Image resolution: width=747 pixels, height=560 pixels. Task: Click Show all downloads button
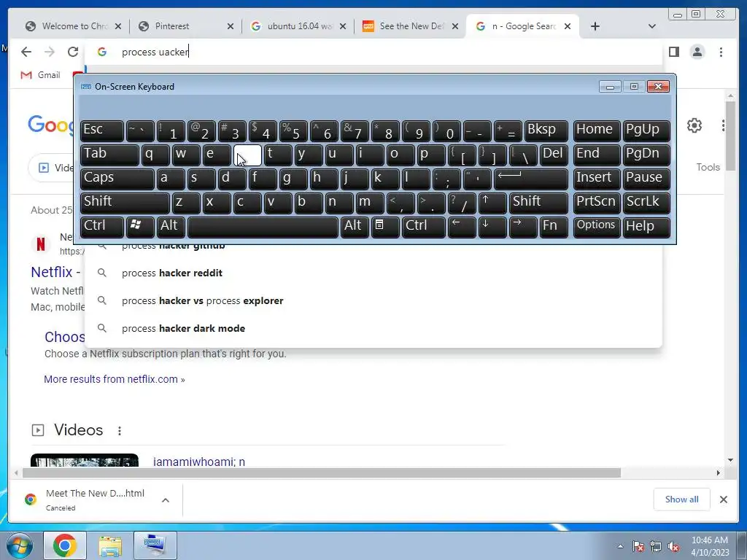point(681,499)
